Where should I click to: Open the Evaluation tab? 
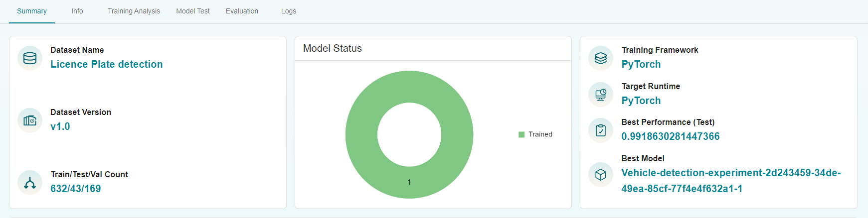[242, 11]
